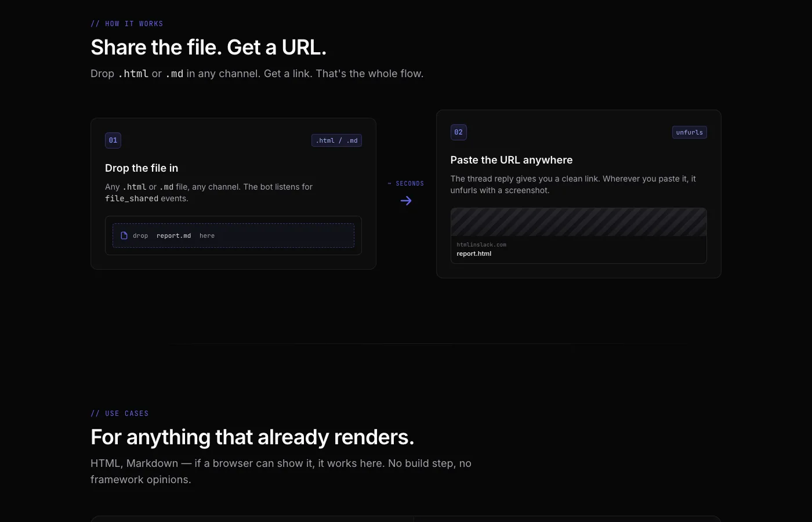This screenshot has height=522, width=812.
Task: Click the Drop the file in heading
Action: point(142,168)
